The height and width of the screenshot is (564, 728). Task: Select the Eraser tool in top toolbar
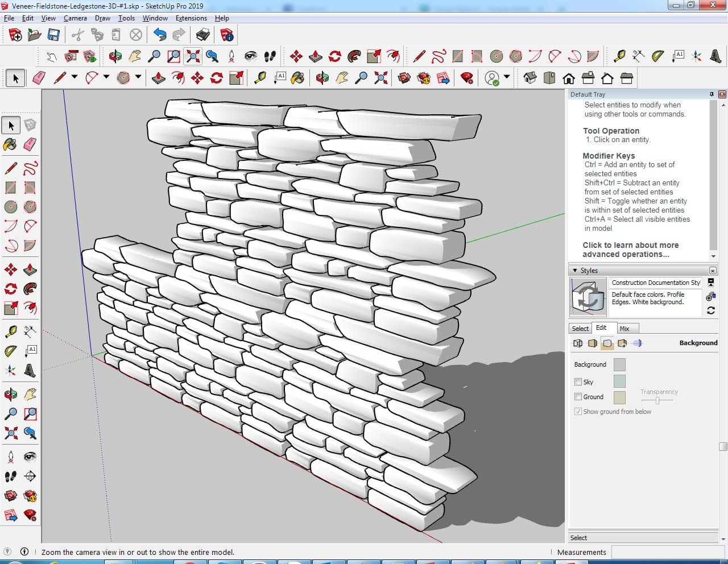(x=39, y=78)
